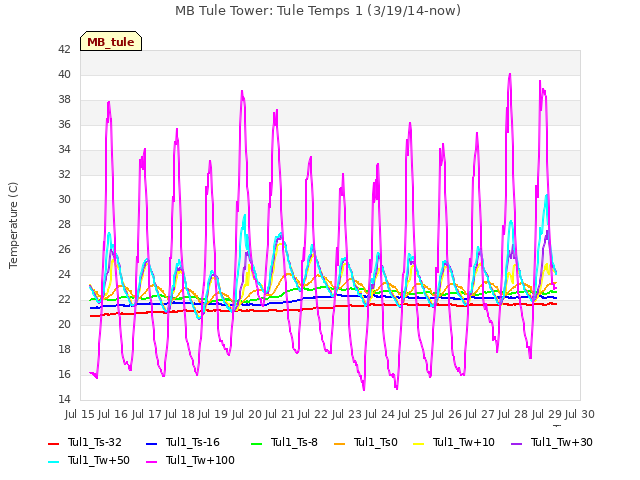Click the orange Tul1_Ts0 legend swatch
This screenshot has width=640, height=480.
point(340,444)
